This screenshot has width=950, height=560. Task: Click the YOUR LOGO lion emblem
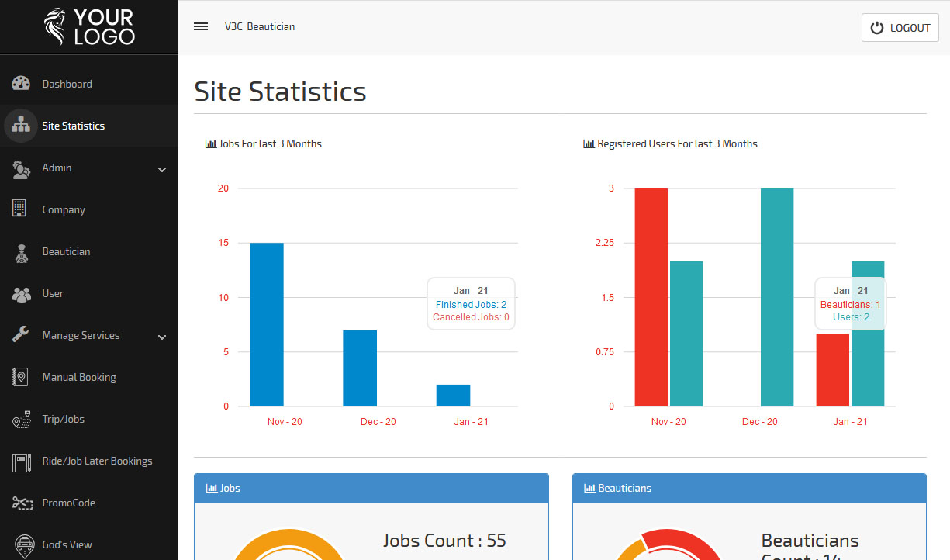coord(56,26)
